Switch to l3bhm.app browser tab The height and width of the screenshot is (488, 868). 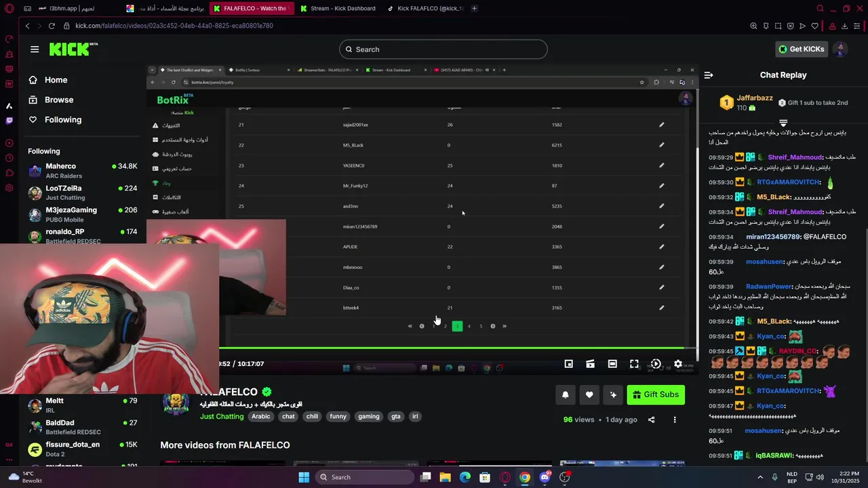click(66, 9)
